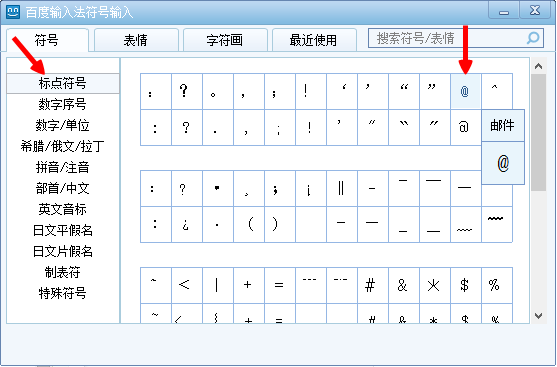Click the large @ preview in the 邮件 popup

(x=503, y=163)
